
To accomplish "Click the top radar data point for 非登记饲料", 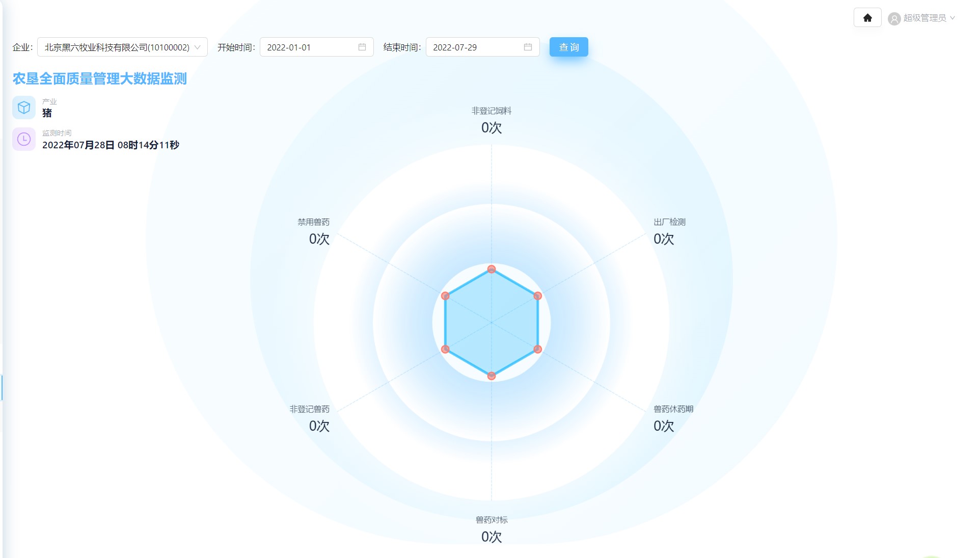I will 492,269.
